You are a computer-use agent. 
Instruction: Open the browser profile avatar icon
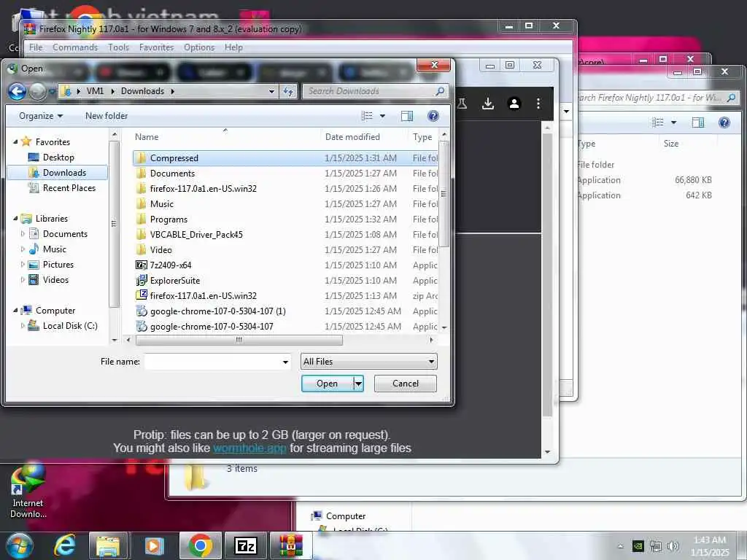coord(514,104)
